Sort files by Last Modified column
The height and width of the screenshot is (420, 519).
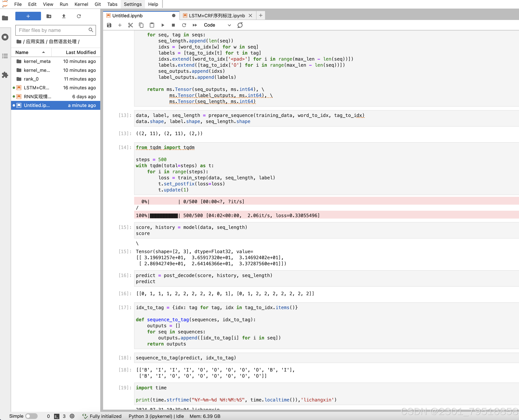[x=81, y=52]
